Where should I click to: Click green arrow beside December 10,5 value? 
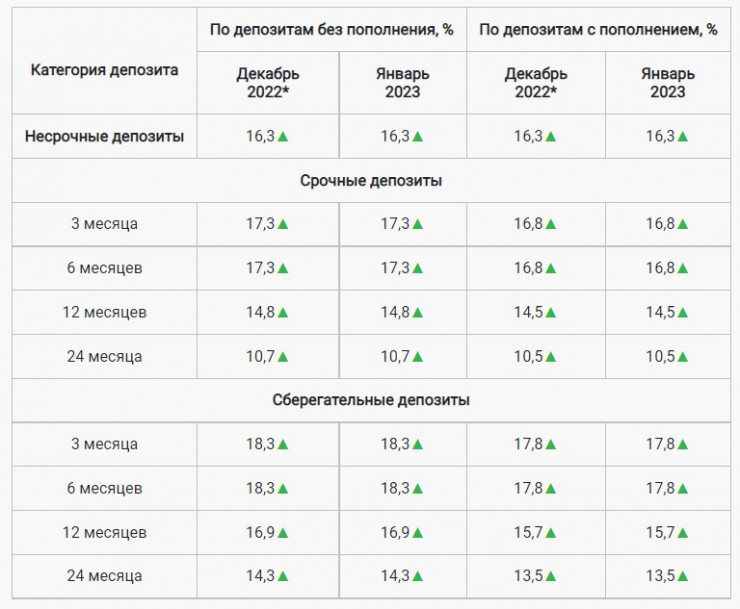[551, 357]
